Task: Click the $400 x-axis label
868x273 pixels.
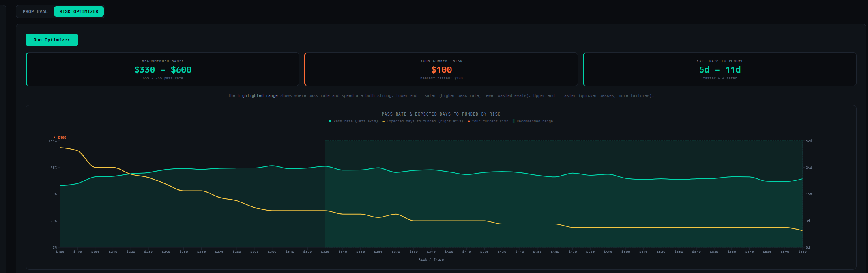Action: click(449, 252)
